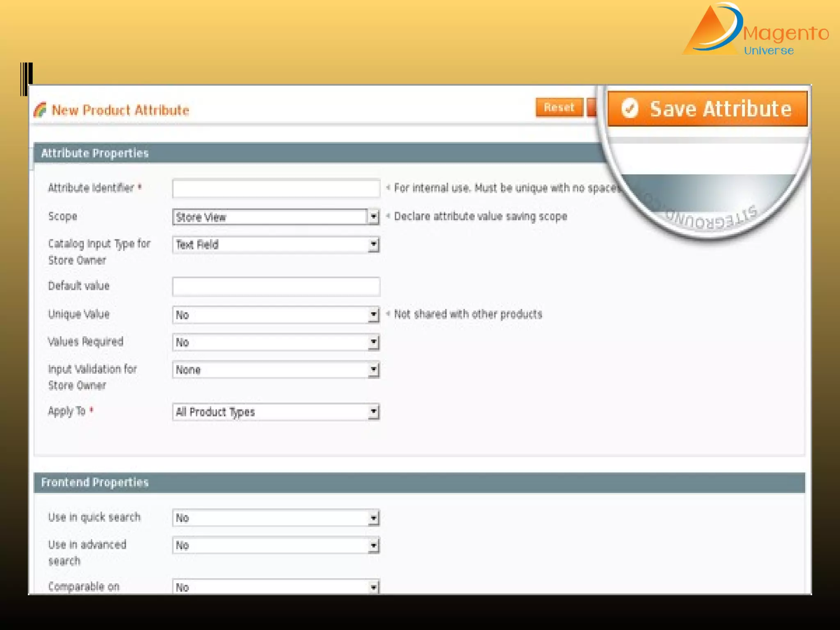
Task: Click inside the Attribute Identifier text field
Action: point(276,189)
